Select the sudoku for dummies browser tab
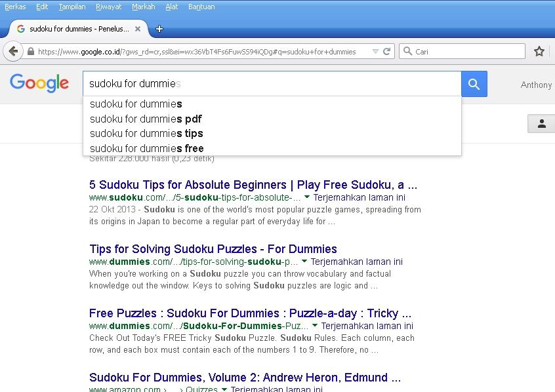This screenshot has height=392, width=555. tap(79, 29)
